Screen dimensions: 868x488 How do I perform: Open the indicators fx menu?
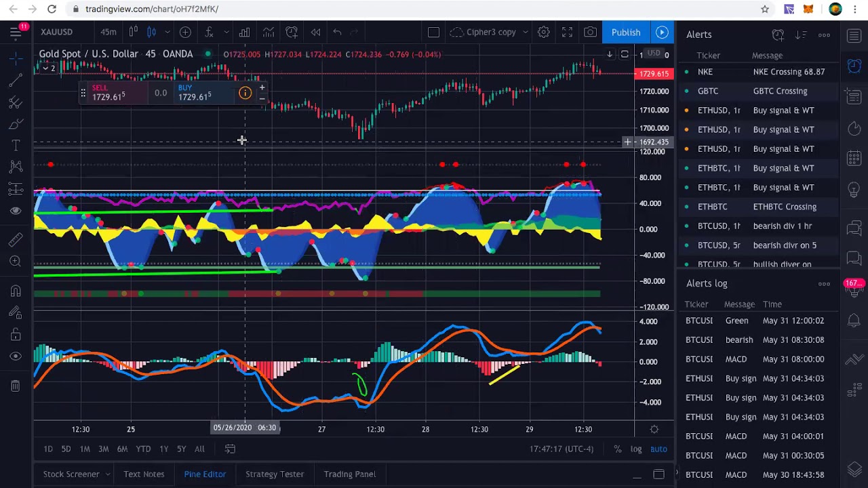[x=210, y=32]
